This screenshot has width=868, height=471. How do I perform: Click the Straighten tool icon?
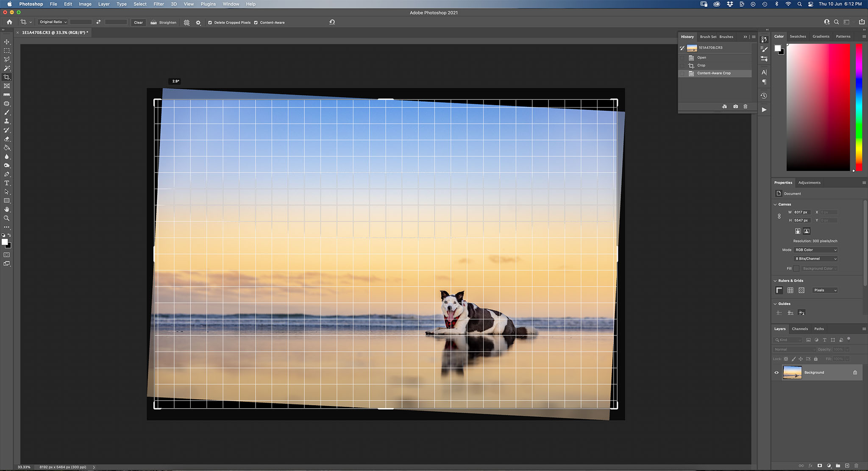point(154,22)
